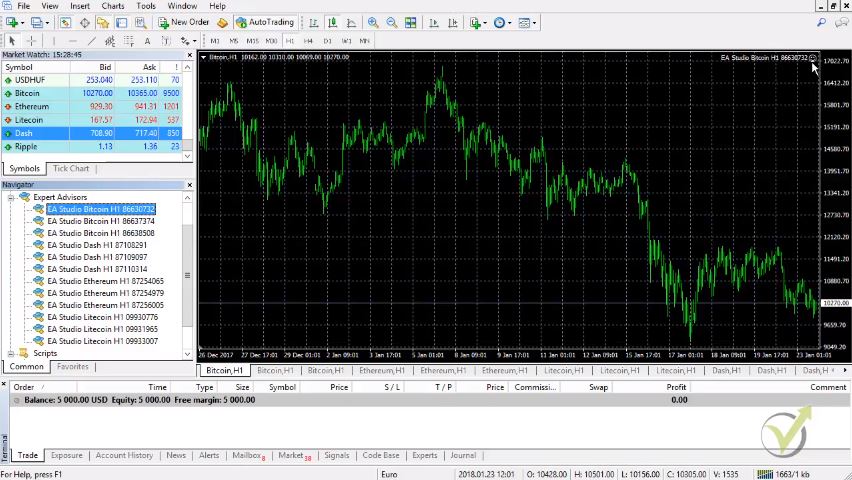Open the Account History tab
Image resolution: width=852 pixels, height=480 pixels.
124,456
